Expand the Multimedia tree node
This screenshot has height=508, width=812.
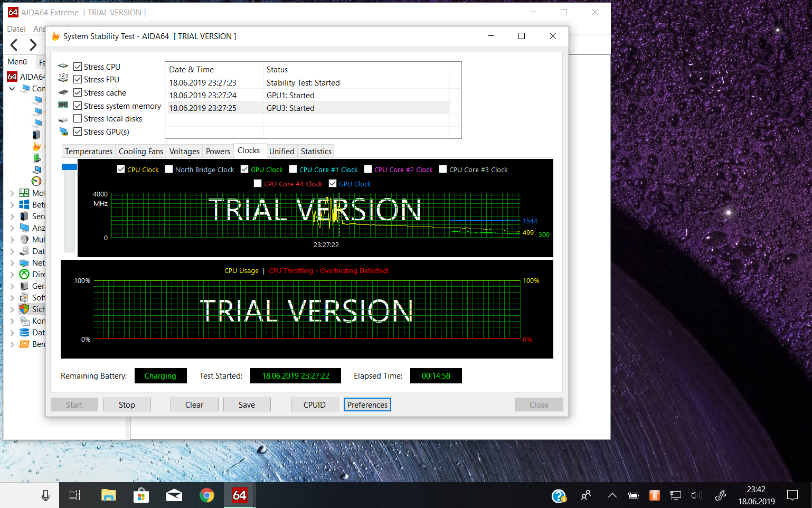click(x=12, y=240)
